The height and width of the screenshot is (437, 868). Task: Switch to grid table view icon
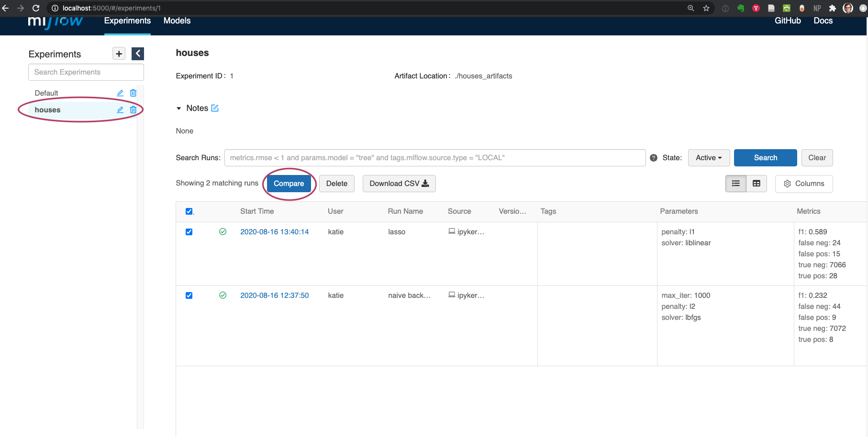757,184
